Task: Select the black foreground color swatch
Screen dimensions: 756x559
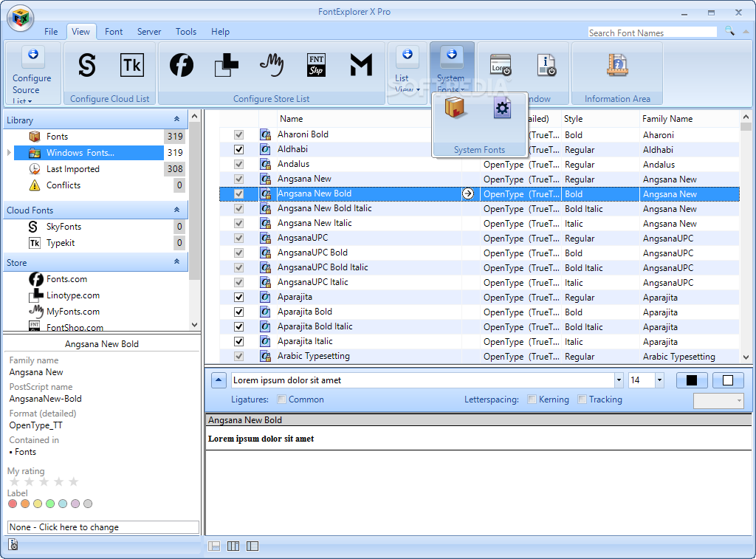Action: (691, 380)
